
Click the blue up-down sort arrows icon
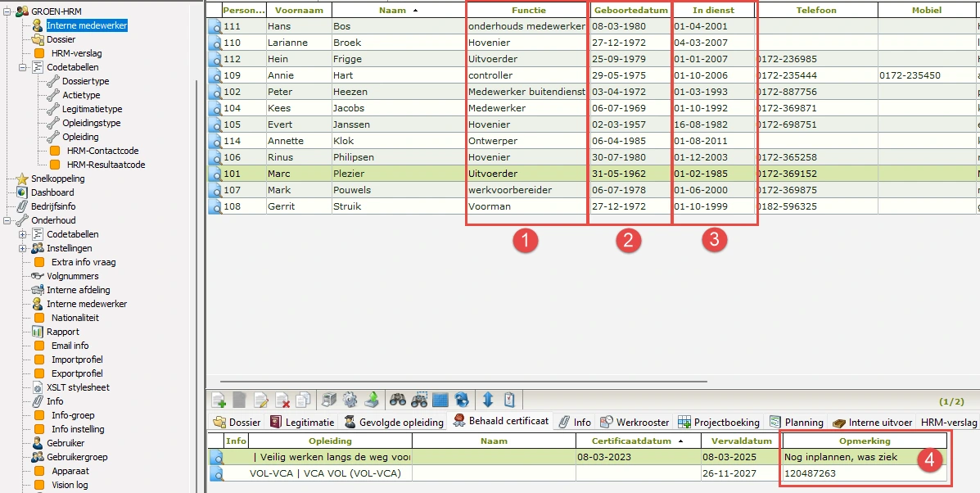click(488, 400)
